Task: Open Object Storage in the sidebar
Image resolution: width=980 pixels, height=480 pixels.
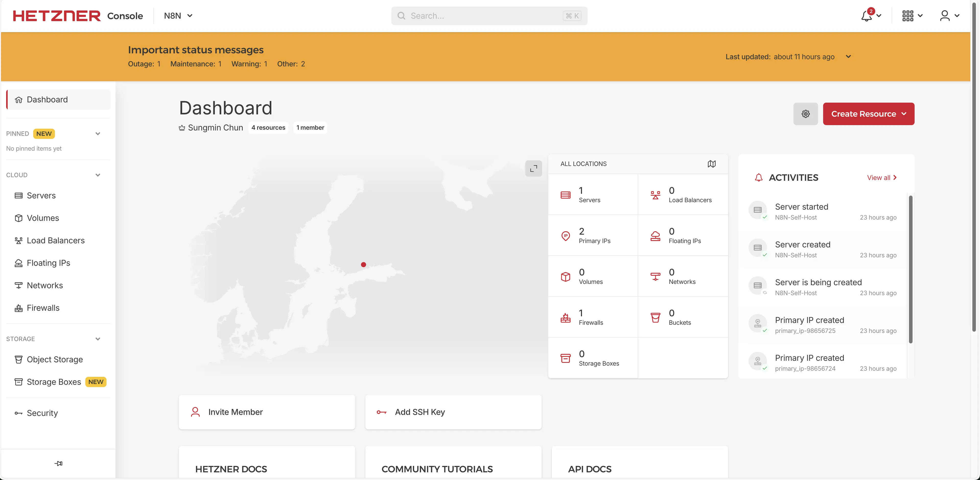Action: pos(54,359)
